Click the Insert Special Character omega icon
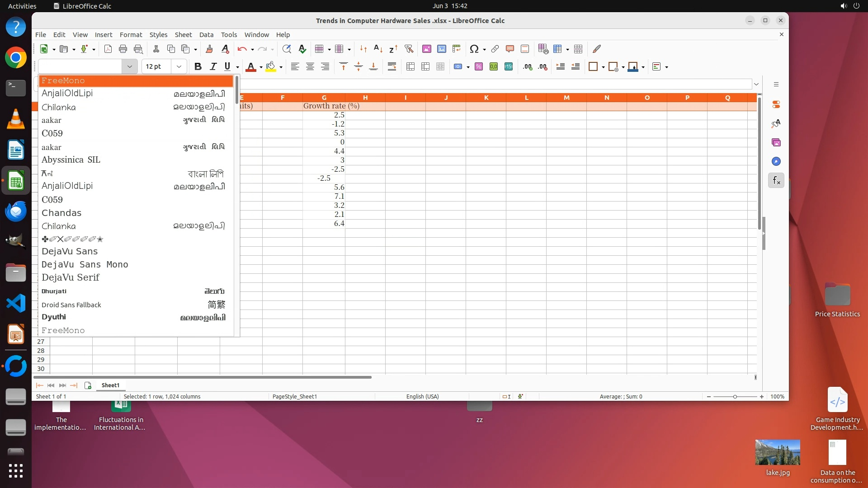 (x=474, y=49)
